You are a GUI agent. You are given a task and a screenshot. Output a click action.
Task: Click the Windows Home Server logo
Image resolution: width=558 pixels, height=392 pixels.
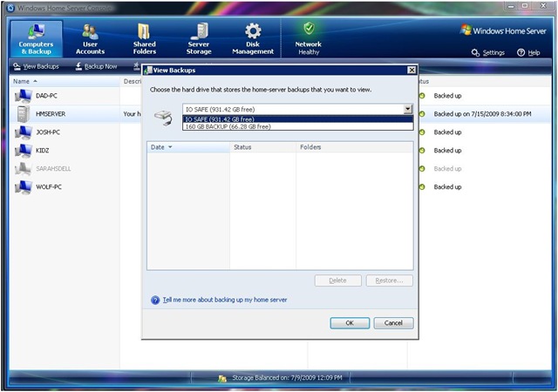pos(503,30)
